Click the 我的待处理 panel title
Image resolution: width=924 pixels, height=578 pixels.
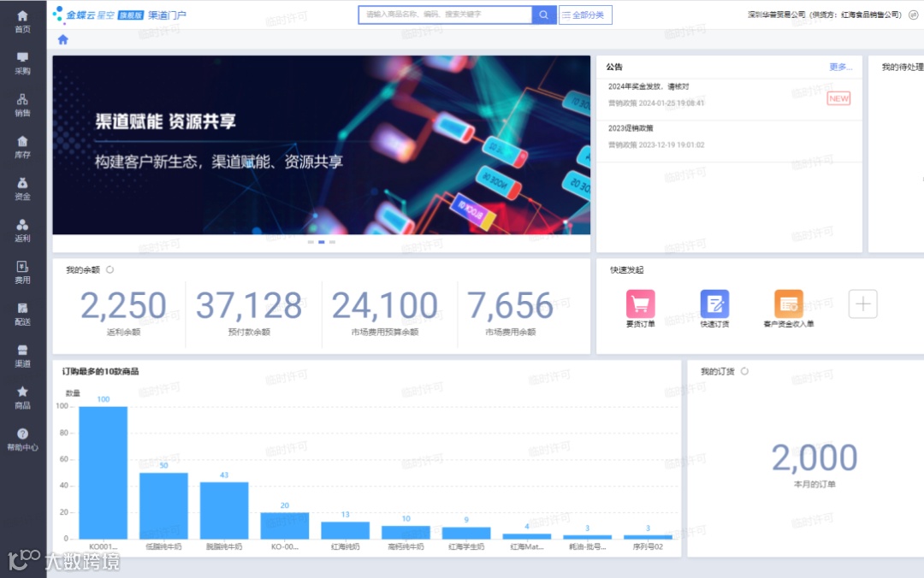tap(903, 68)
